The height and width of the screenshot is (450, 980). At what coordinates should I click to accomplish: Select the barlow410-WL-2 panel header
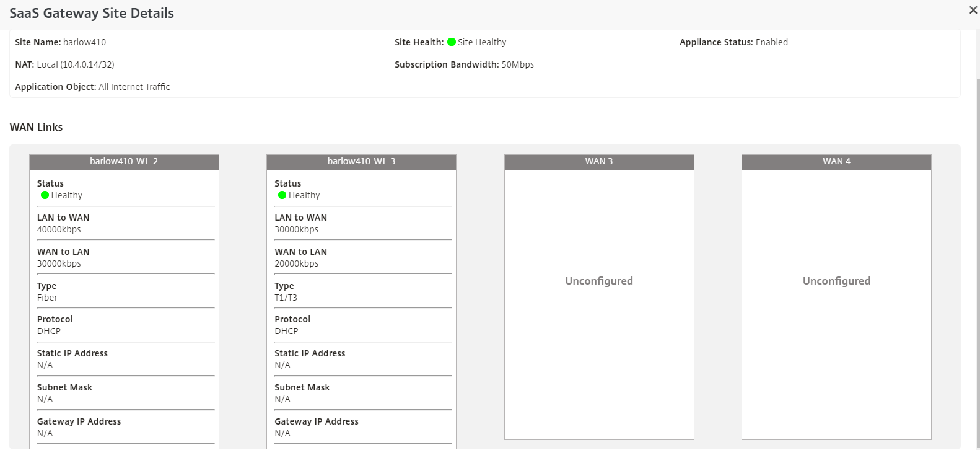[124, 161]
